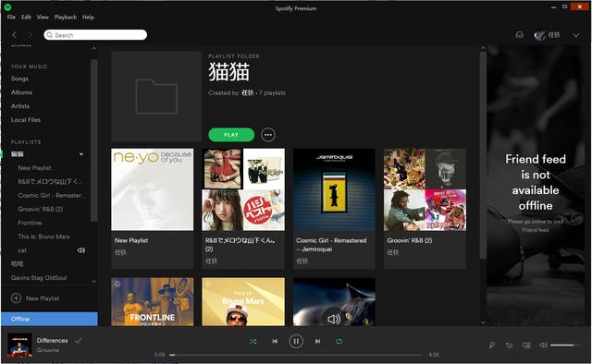Click the Offline status bar
The width and height of the screenshot is (592, 364).
[49, 319]
